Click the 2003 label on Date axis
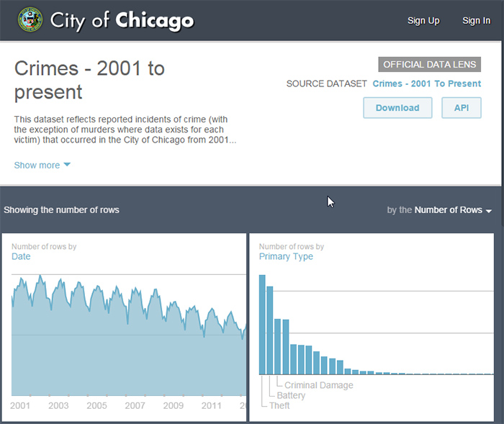Screen dimensions: 504x424 [58, 406]
